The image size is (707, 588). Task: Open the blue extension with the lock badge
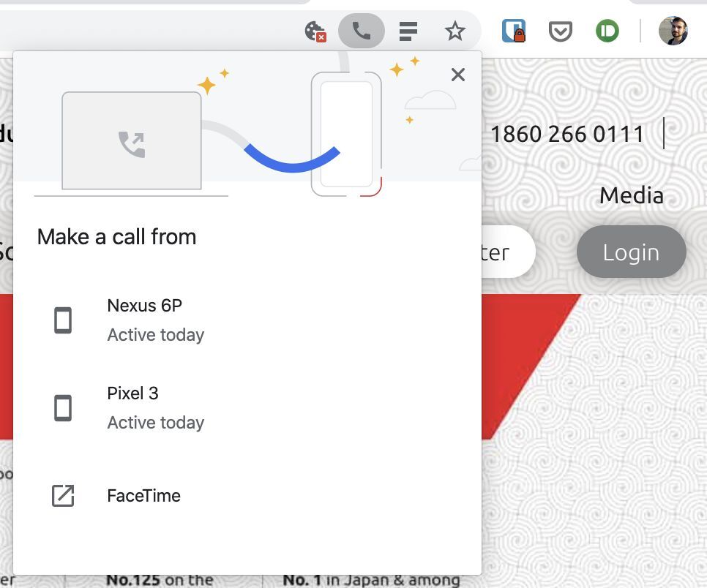[x=514, y=31]
